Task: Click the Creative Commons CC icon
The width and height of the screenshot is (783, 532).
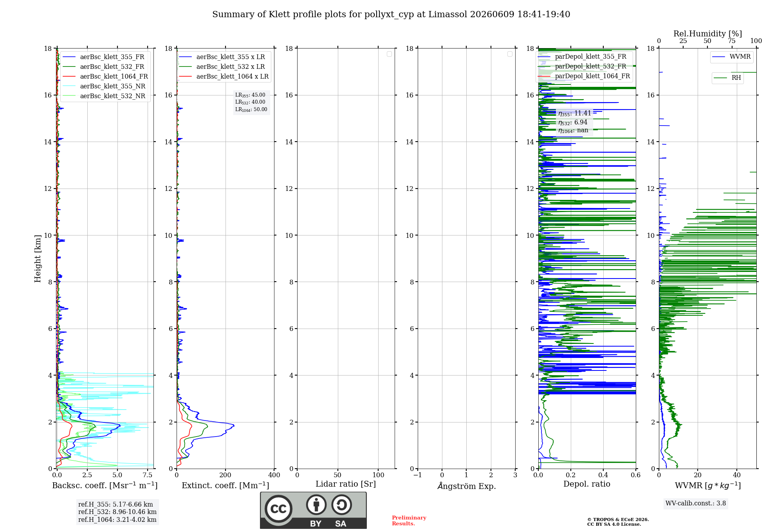Action: [x=278, y=509]
